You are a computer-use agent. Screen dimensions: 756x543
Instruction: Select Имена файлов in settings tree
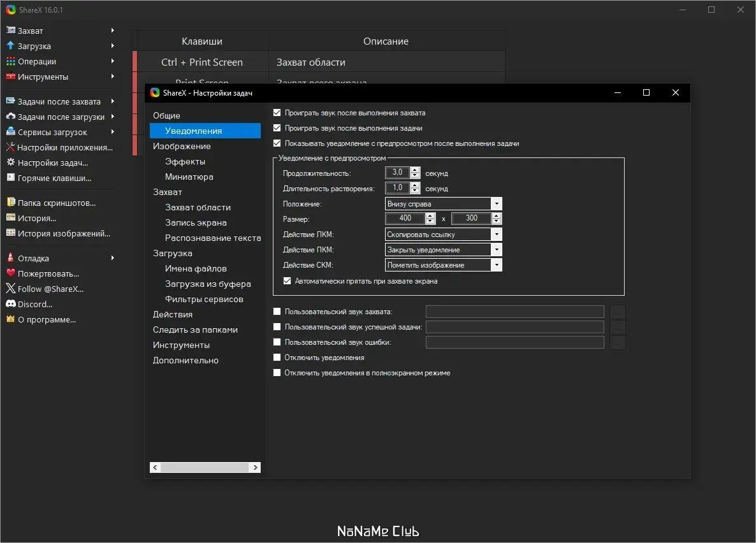[196, 268]
